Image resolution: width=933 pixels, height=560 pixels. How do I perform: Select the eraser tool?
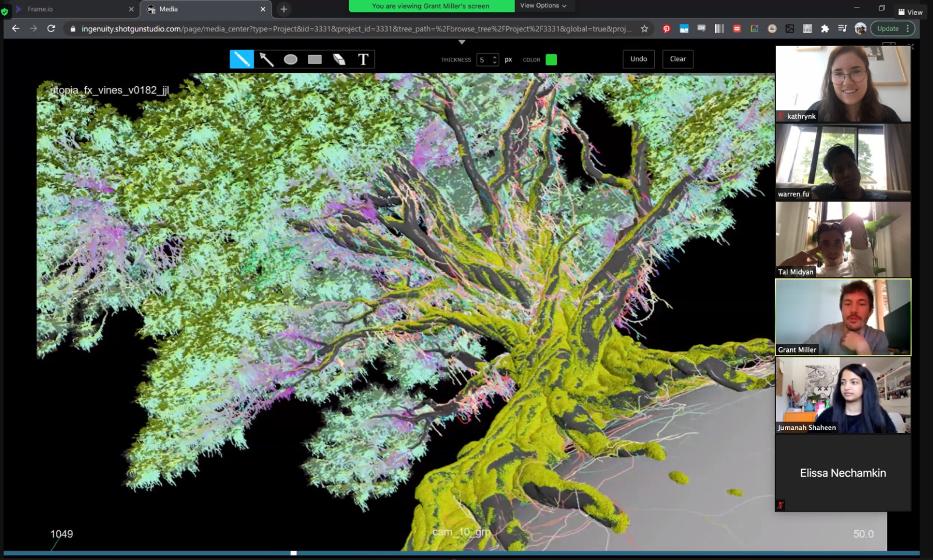(339, 59)
